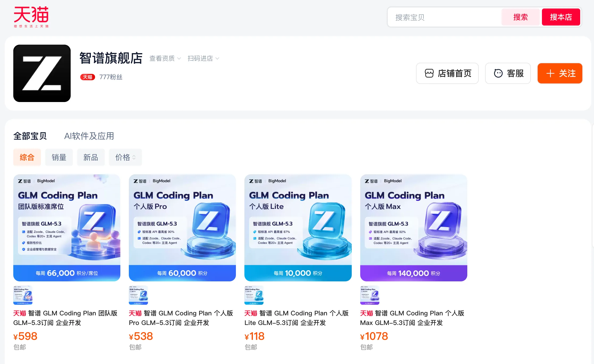594x364 pixels.
Task: Click the Tmall 天猫 logo
Action: 31,17
